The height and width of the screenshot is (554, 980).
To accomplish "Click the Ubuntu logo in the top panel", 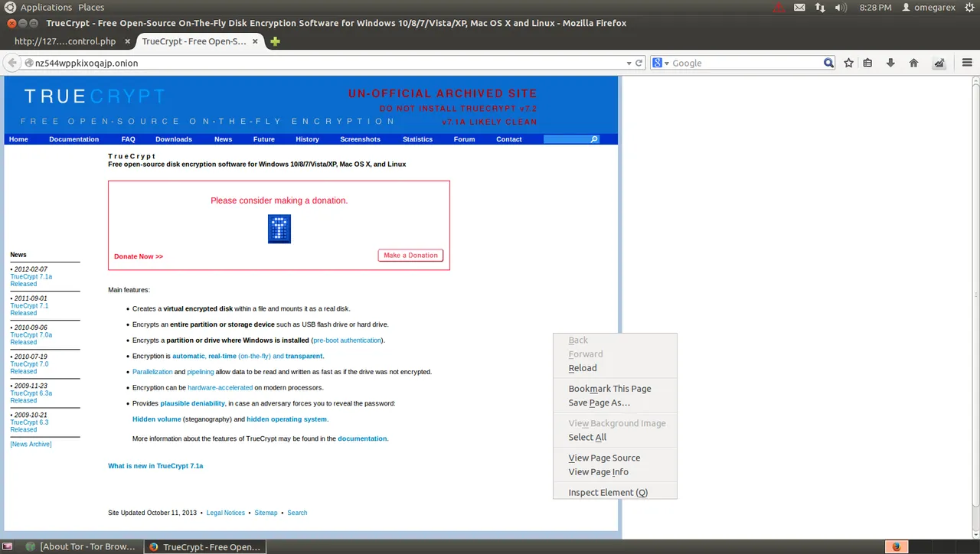I will point(10,7).
